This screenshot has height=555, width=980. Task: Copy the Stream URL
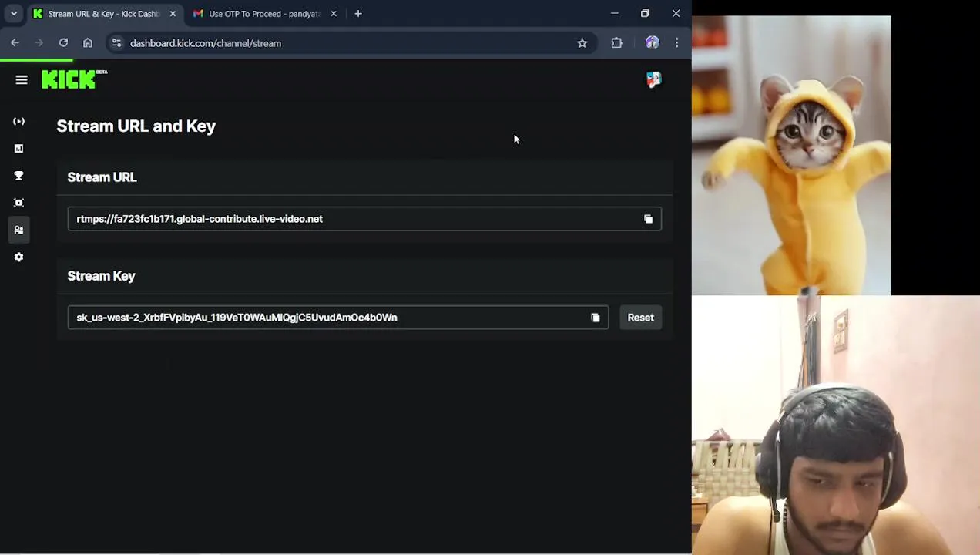648,219
